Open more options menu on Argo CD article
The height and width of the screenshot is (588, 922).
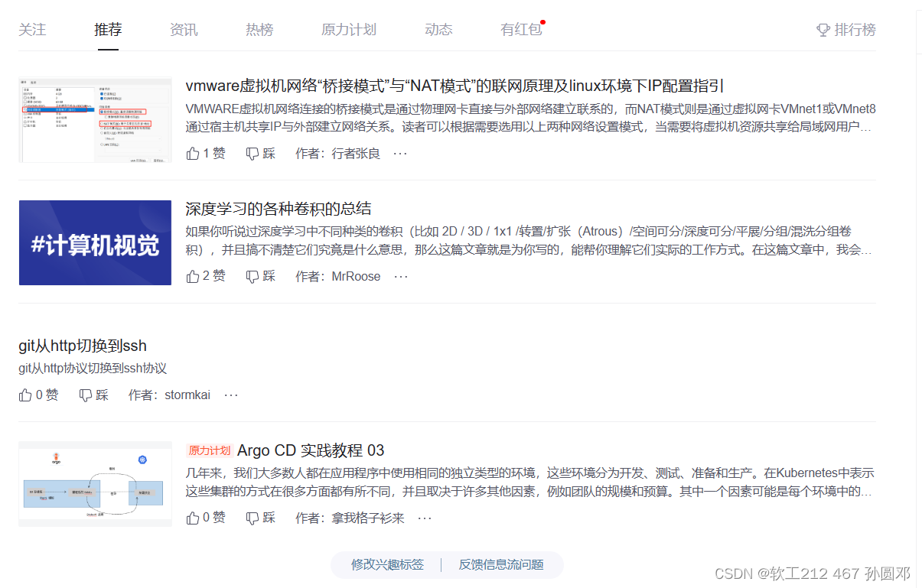coord(425,517)
